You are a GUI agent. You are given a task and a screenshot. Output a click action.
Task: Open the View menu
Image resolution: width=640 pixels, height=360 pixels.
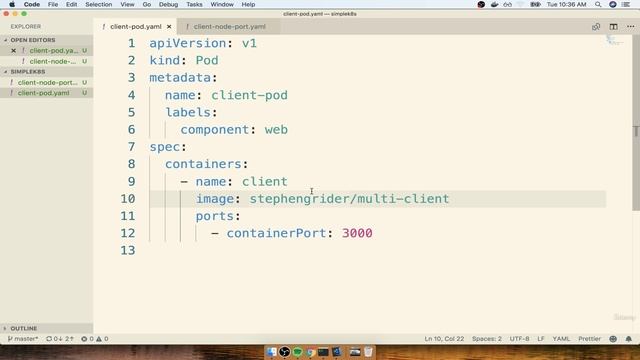127,4
